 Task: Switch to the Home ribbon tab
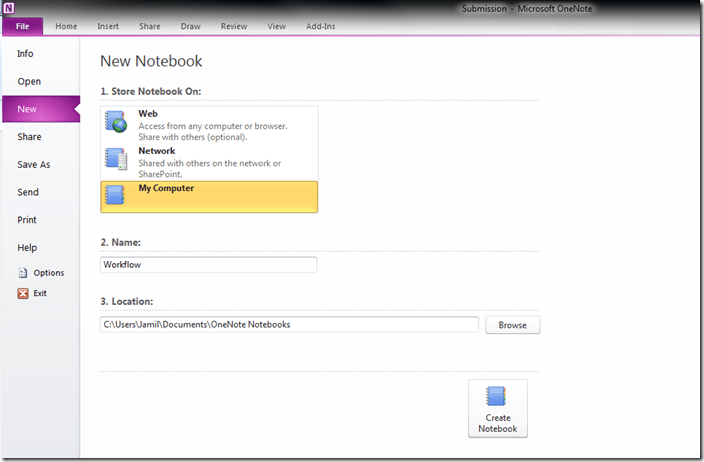point(66,26)
